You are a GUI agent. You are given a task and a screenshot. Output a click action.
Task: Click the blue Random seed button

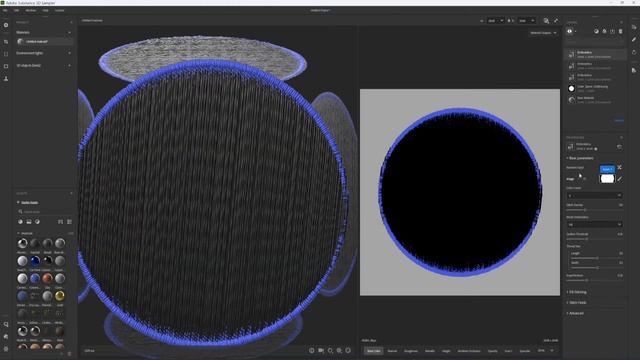coord(607,169)
